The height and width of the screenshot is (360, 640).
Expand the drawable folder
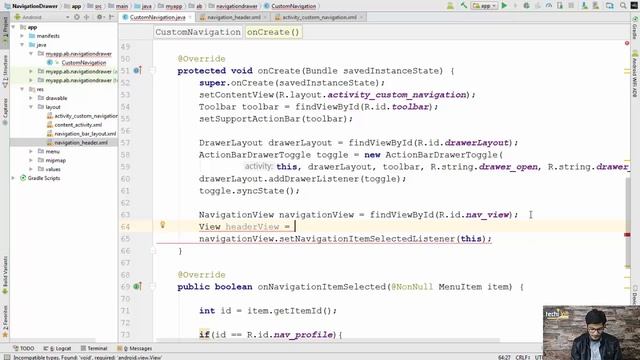tap(31, 98)
